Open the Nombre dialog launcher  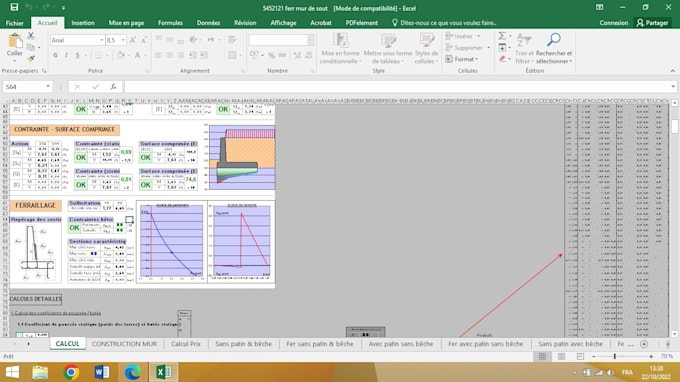[312, 71]
